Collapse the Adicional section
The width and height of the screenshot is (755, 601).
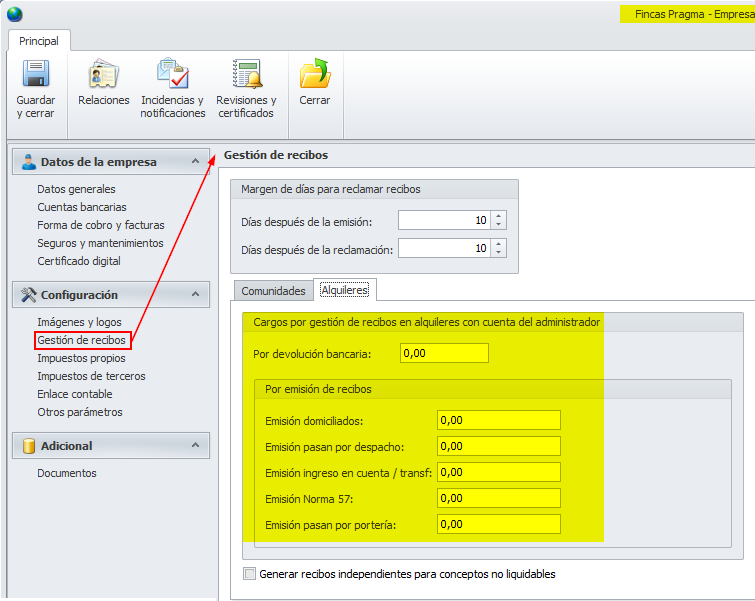tap(195, 446)
